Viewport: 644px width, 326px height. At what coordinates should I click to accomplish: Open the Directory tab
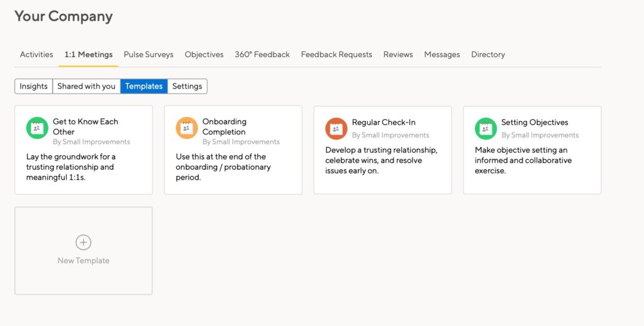click(x=488, y=55)
